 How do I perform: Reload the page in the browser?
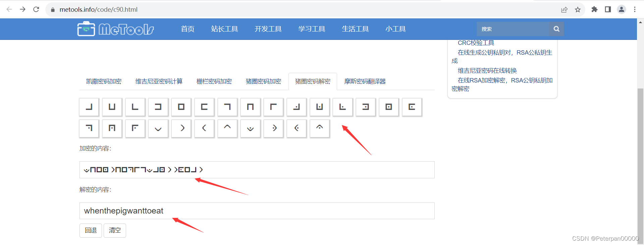click(36, 9)
